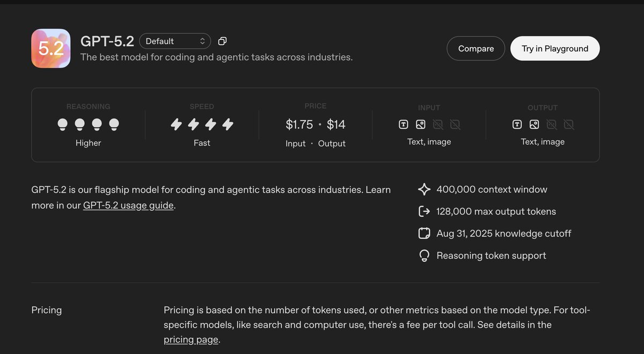Select the image modality icon under Output
Image resolution: width=644 pixels, height=354 pixels.
535,124
